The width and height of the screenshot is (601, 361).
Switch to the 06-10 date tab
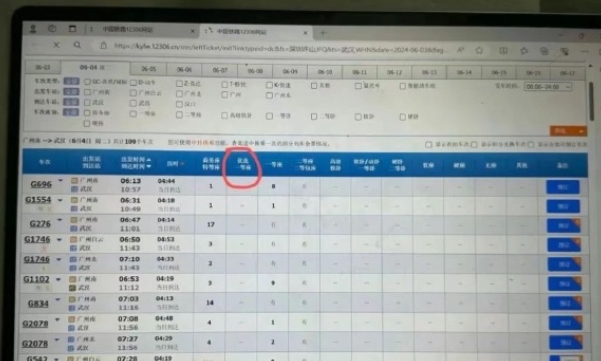coord(325,72)
